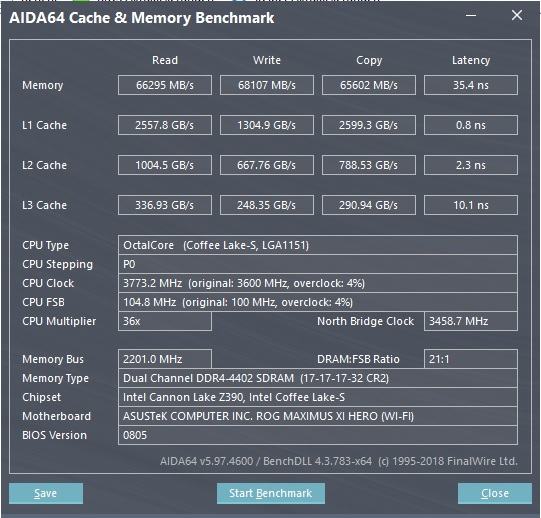
Task: Click the CPU Clock 3773.2 MHz field
Action: pyautogui.click(x=318, y=283)
